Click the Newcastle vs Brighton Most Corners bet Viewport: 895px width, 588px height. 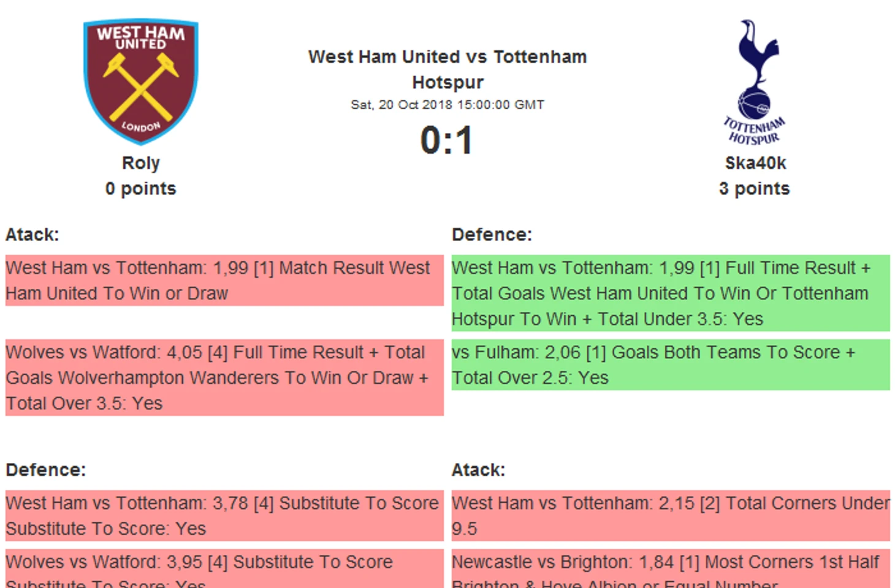(671, 568)
